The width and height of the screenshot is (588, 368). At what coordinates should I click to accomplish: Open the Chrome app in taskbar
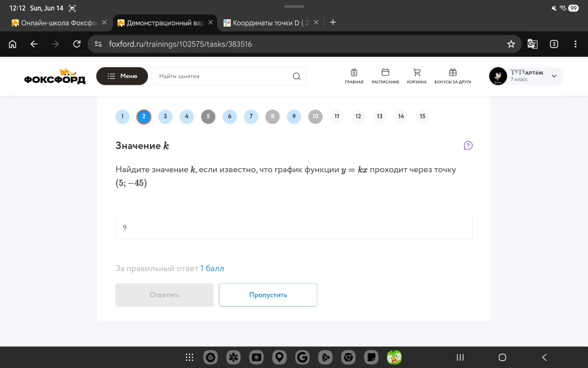pyautogui.click(x=348, y=357)
